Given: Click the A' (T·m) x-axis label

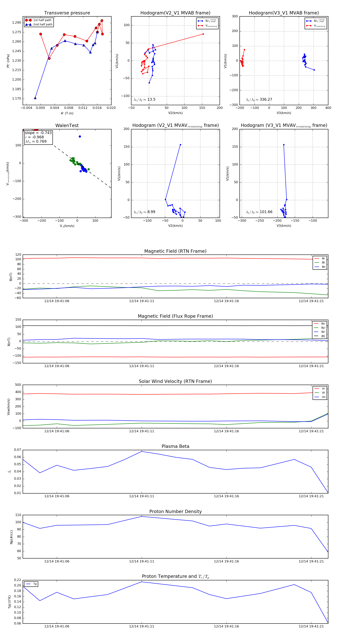Looking at the screenshot, I should pyautogui.click(x=67, y=113).
